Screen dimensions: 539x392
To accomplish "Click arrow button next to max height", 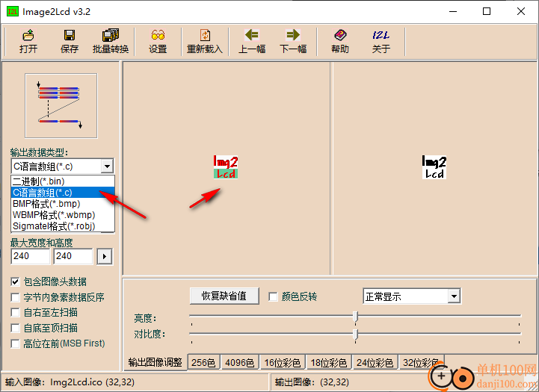I will point(105,256).
